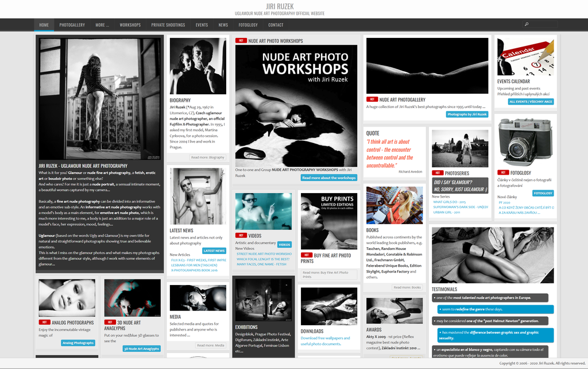The height and width of the screenshot is (369, 588).
Task: Open the Biography portrait thumbnail
Action: [x=198, y=66]
